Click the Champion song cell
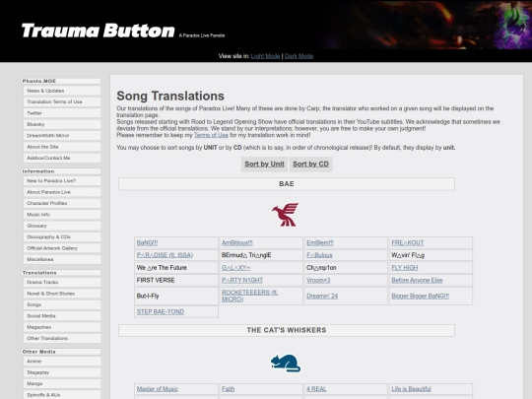This screenshot has height=399, width=532. click(x=346, y=268)
